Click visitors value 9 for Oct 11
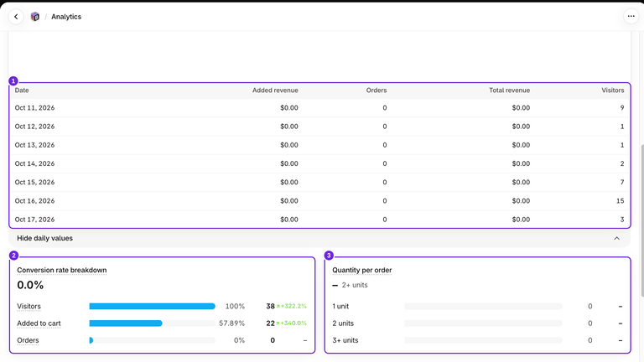 [x=622, y=108]
